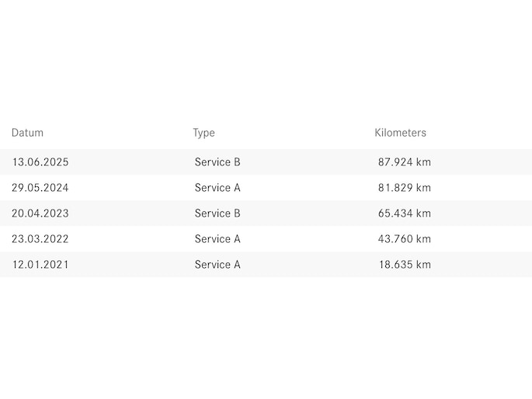The width and height of the screenshot is (532, 399).
Task: Select the date 29.05.2024
Action: coord(40,188)
